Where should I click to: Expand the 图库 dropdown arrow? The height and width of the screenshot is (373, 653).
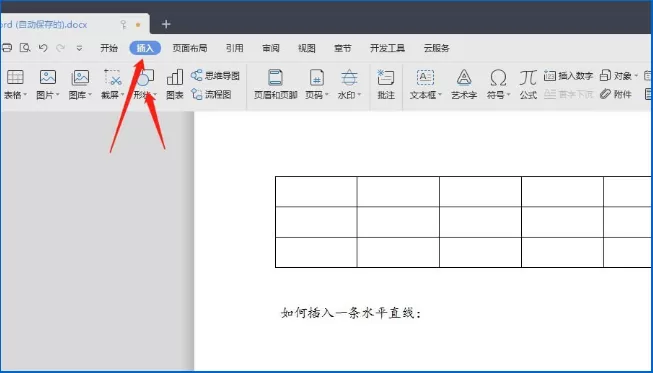(90, 95)
